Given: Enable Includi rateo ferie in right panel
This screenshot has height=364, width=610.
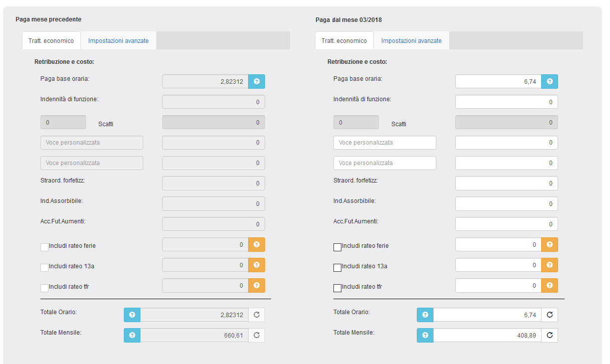Looking at the screenshot, I should (x=337, y=247).
